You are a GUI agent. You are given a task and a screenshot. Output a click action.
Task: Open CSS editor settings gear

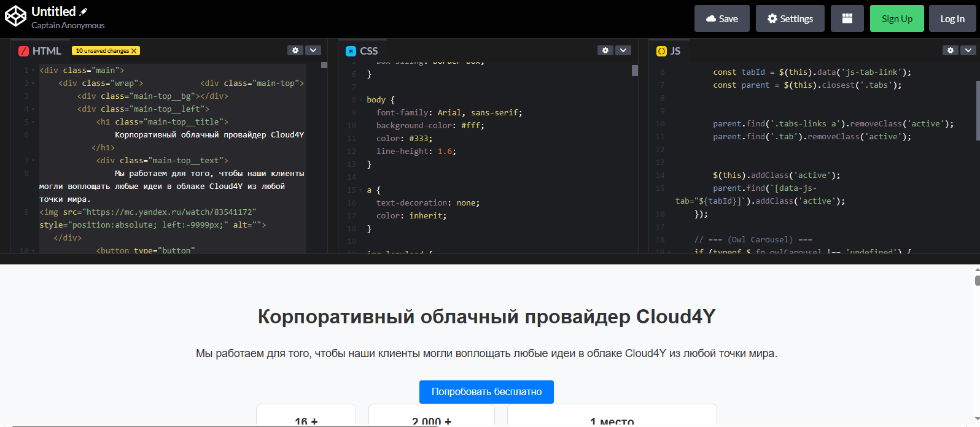(605, 50)
